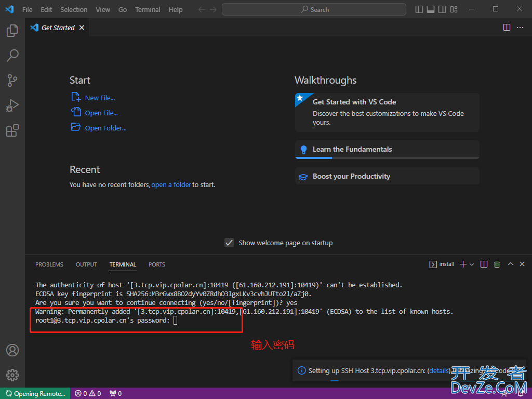Open editor More Actions ellipsis
Screen dimensions: 532x399
click(x=520, y=28)
